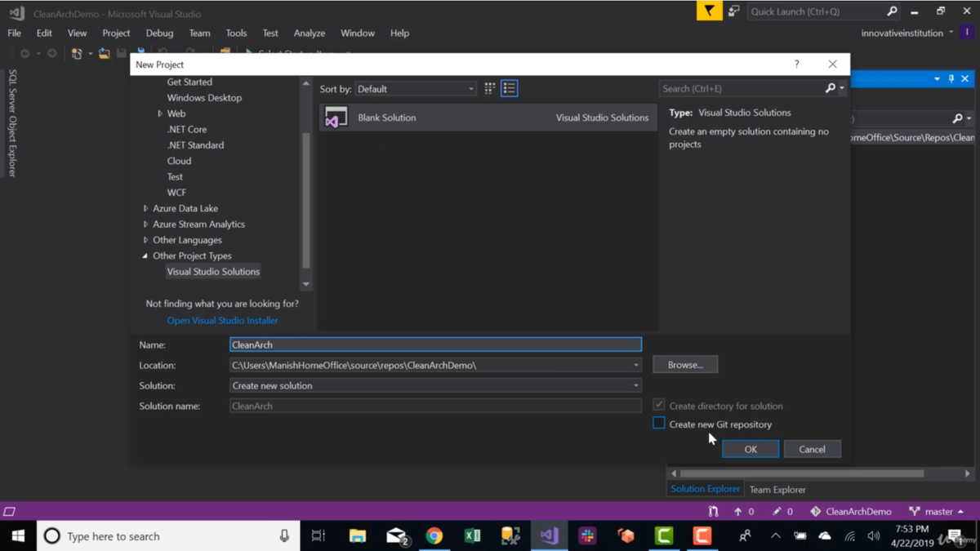Viewport: 980px width, 551px height.
Task: Open the New Project dialog help question mark
Action: tap(797, 64)
